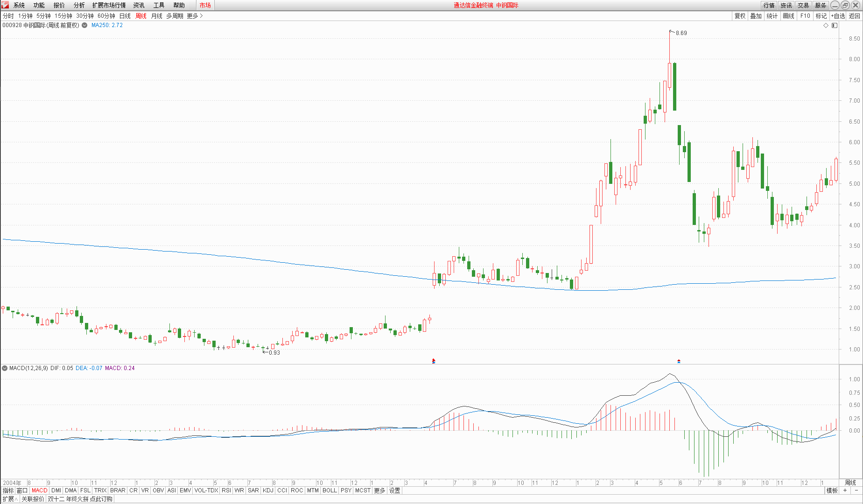Toggle the side panel icon at chart top-right
Screen dimensions: 863x504
[835, 25]
